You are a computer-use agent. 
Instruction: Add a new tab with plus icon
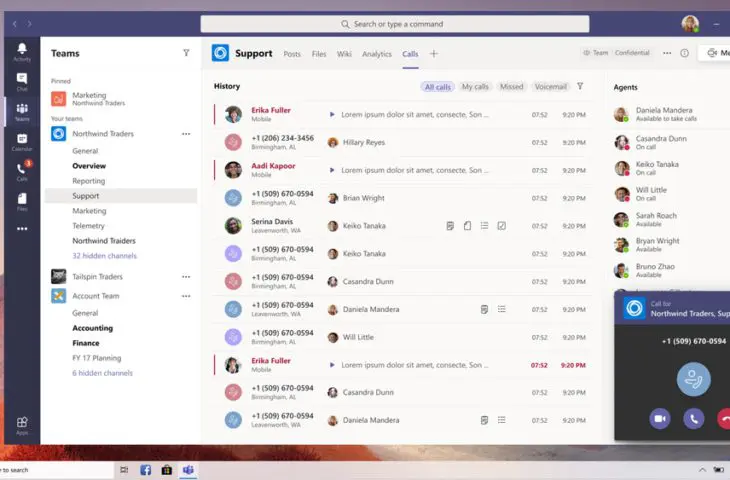click(433, 54)
